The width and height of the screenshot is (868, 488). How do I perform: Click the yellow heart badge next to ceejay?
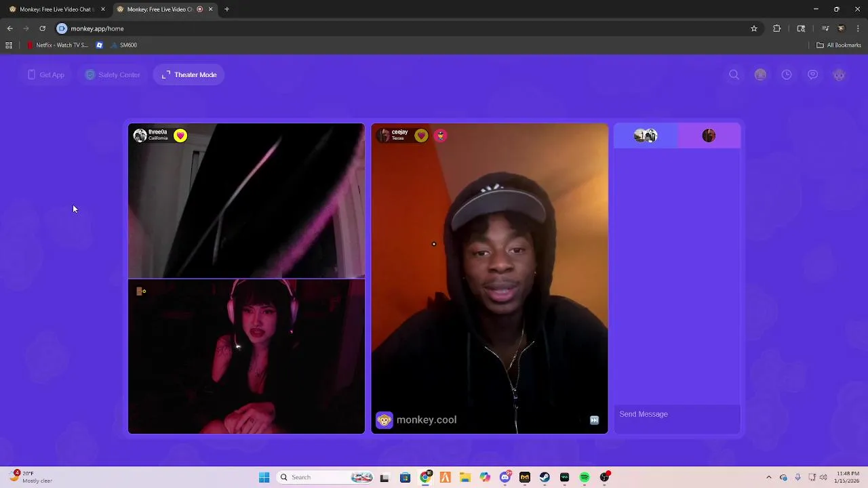tap(421, 136)
